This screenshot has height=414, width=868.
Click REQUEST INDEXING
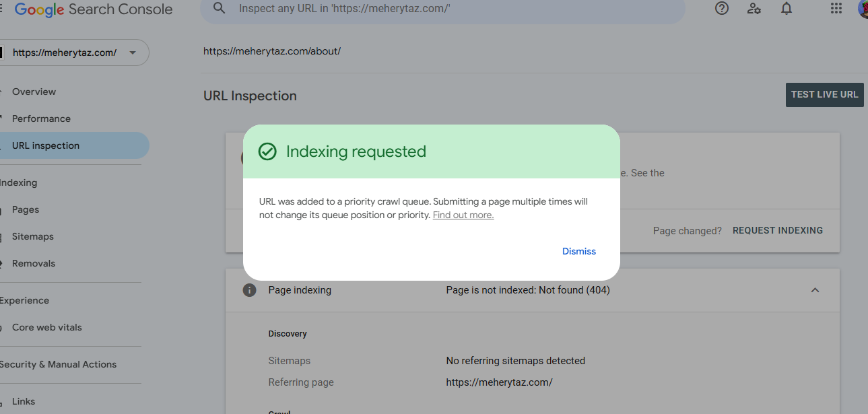click(x=778, y=230)
